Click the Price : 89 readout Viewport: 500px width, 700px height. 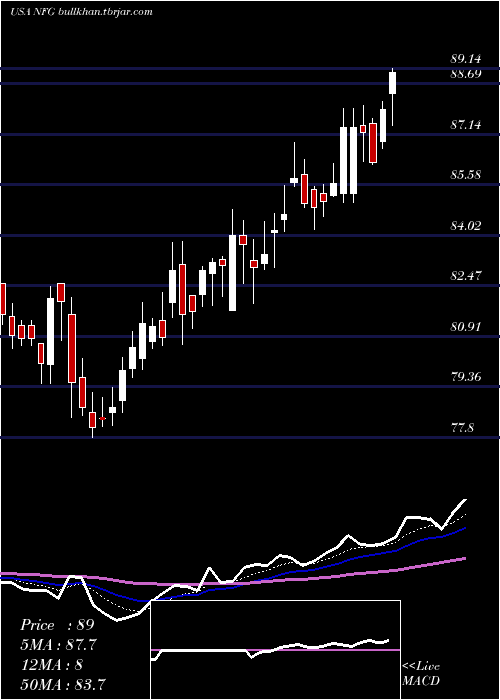(57, 625)
